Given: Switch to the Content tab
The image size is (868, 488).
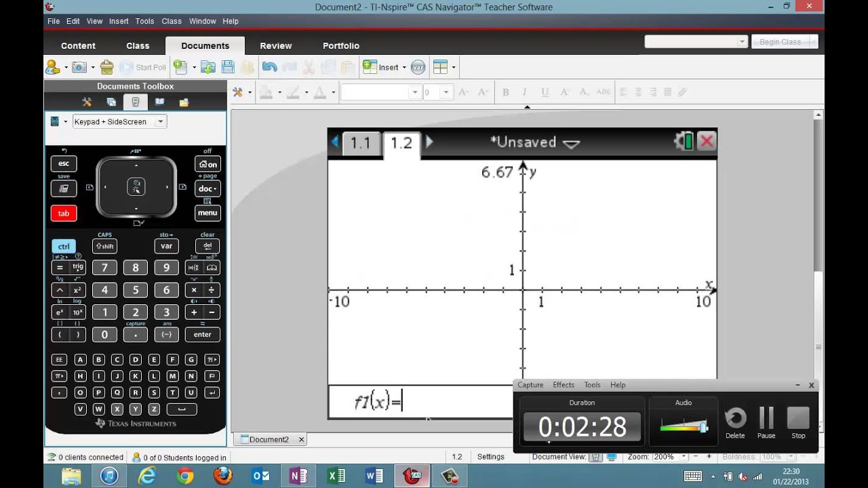Looking at the screenshot, I should coord(78,45).
